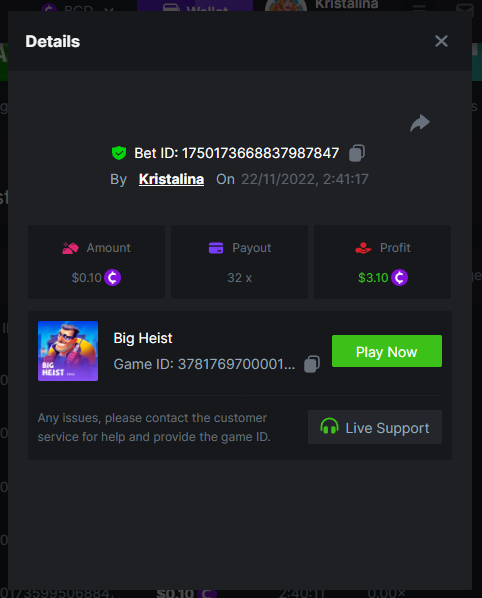Click the pink Amount icon

[70, 248]
